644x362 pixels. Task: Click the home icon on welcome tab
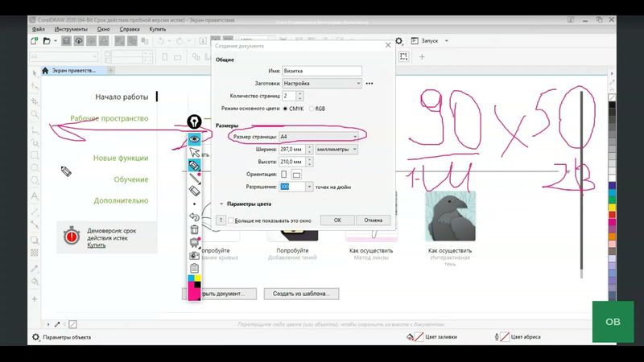coord(46,71)
